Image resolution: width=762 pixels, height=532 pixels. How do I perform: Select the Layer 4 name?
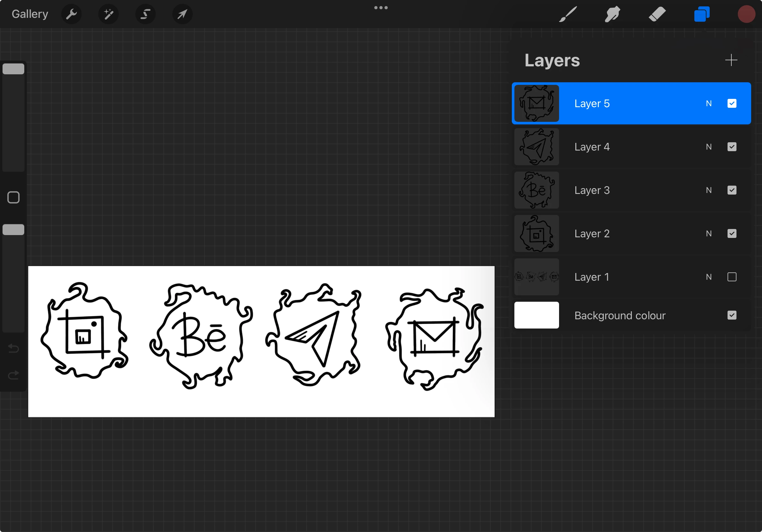tap(592, 147)
